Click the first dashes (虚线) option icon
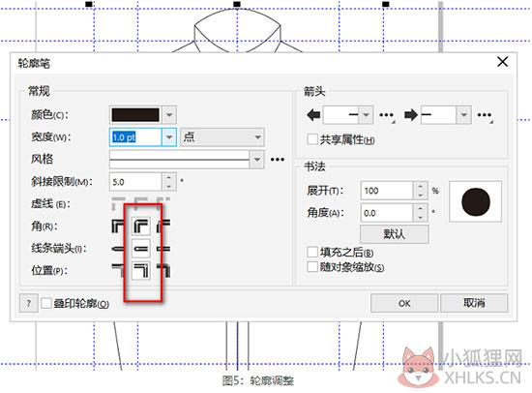The height and width of the screenshot is (393, 532). [x=118, y=203]
